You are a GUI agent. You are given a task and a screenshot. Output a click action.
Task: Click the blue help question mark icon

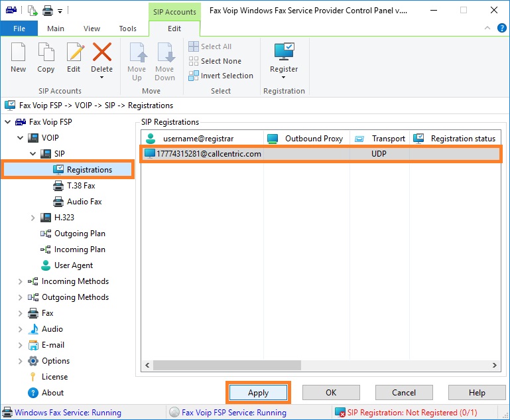pos(501,28)
